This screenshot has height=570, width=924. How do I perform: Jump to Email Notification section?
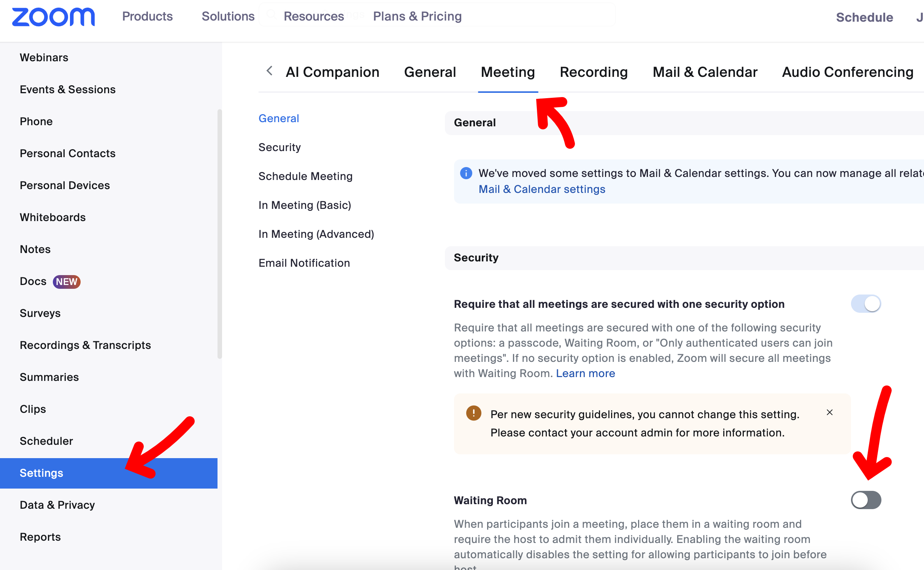coord(304,263)
